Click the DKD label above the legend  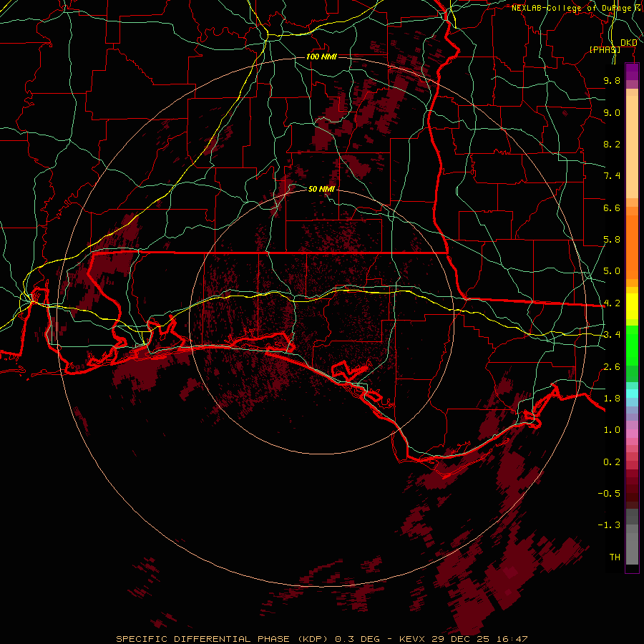coord(628,43)
